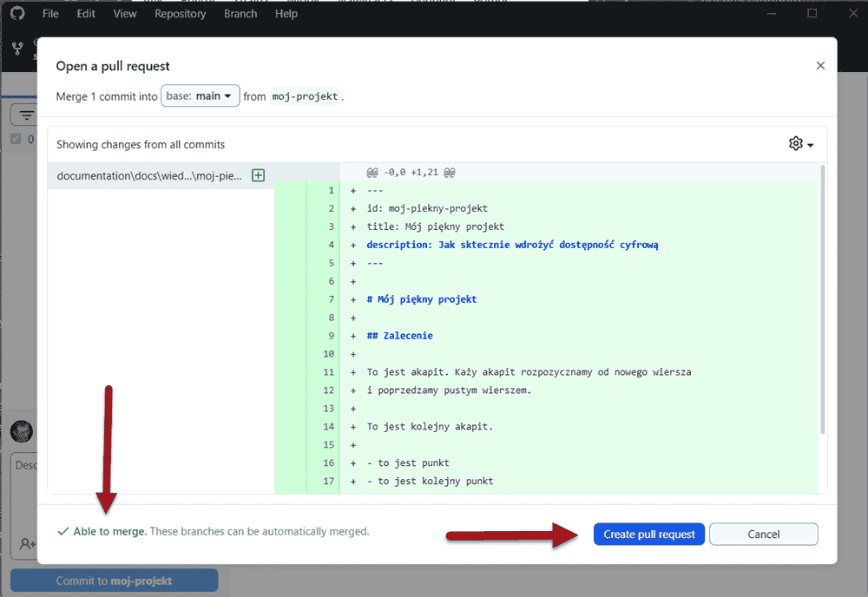Click the GitHub Desktop logo icon
868x597 pixels.
17,14
